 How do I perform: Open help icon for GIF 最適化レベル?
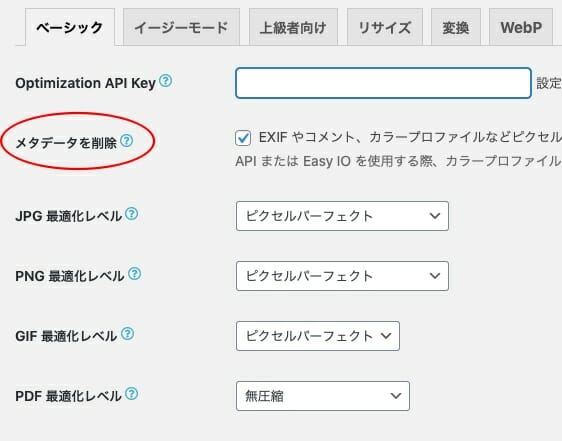(x=128, y=334)
